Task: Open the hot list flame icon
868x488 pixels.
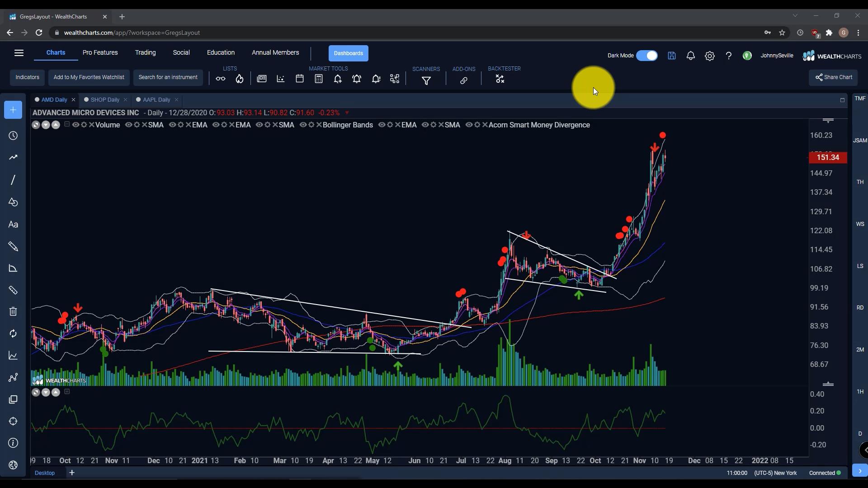Action: 240,79
